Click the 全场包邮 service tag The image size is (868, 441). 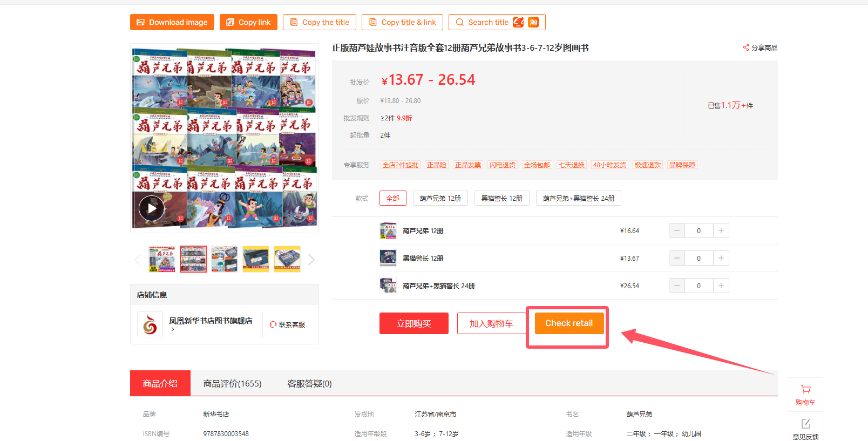point(537,165)
